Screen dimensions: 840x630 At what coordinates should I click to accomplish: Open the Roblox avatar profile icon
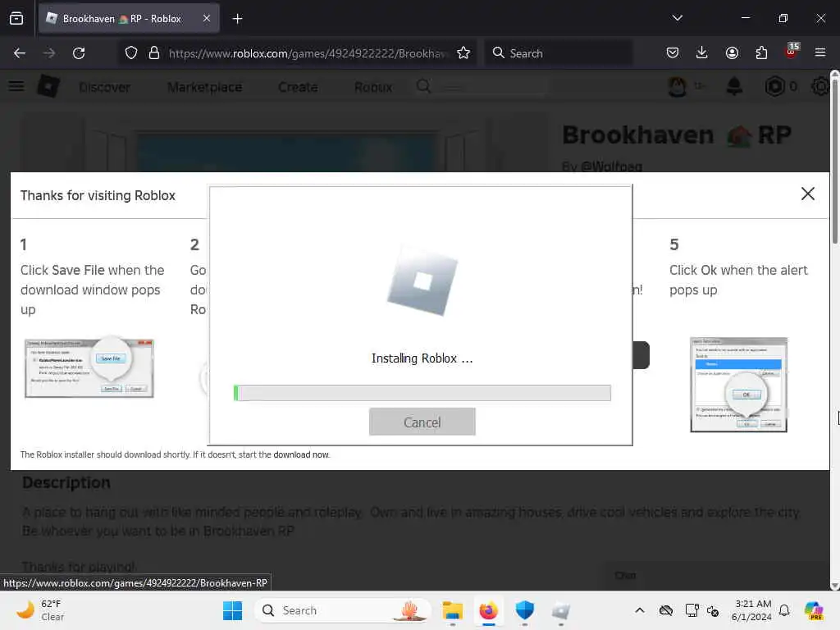pyautogui.click(x=678, y=86)
